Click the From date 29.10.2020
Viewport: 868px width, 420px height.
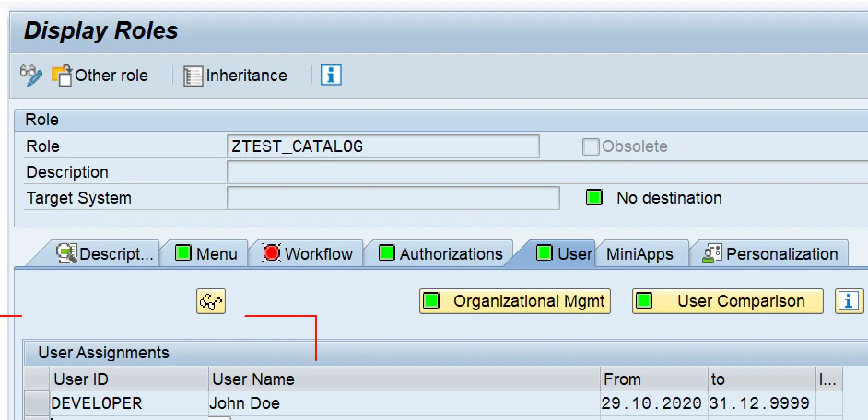click(x=654, y=403)
